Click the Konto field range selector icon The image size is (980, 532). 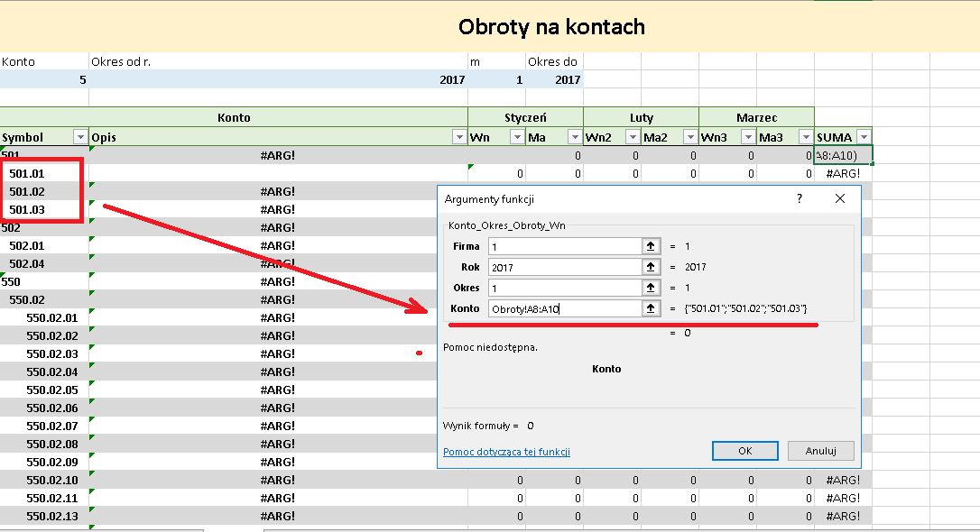[651, 307]
